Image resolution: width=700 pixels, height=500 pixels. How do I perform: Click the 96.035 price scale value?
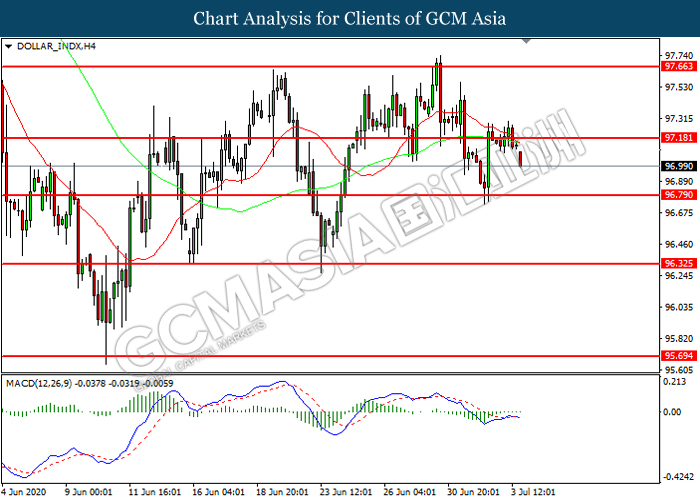click(x=679, y=308)
